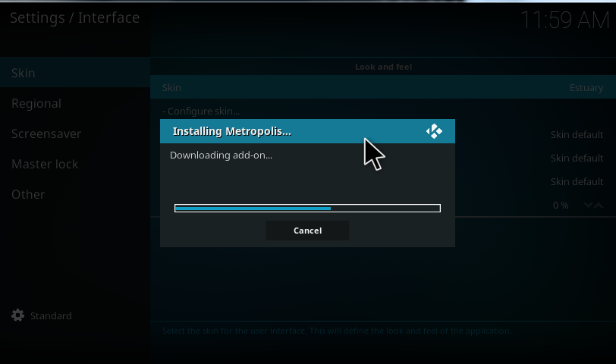Click the Downloading add-on status text

click(221, 155)
